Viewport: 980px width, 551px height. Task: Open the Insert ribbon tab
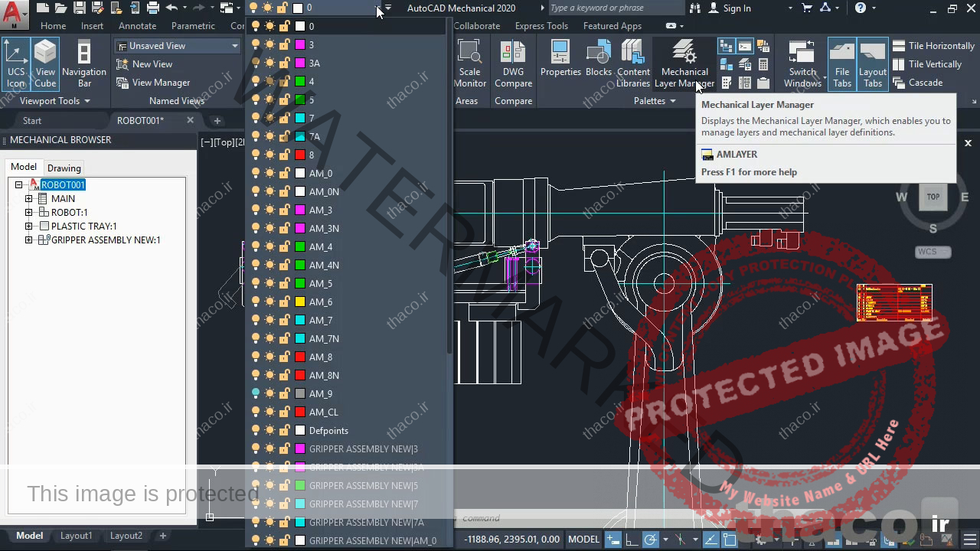(x=92, y=26)
